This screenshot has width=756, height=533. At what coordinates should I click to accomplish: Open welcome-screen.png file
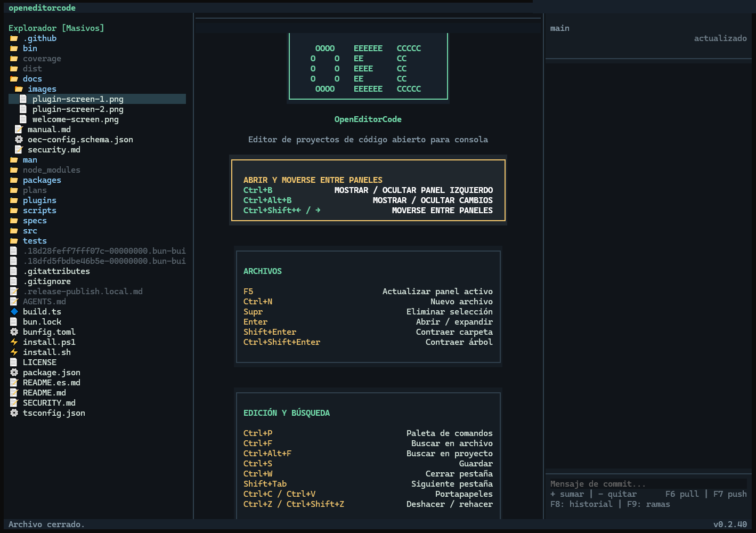click(76, 119)
